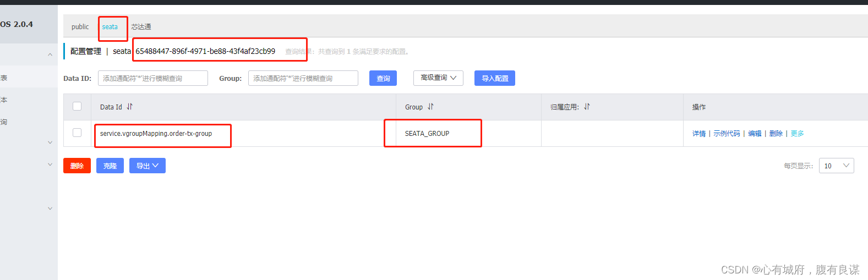Click the Group search input field

pos(303,78)
